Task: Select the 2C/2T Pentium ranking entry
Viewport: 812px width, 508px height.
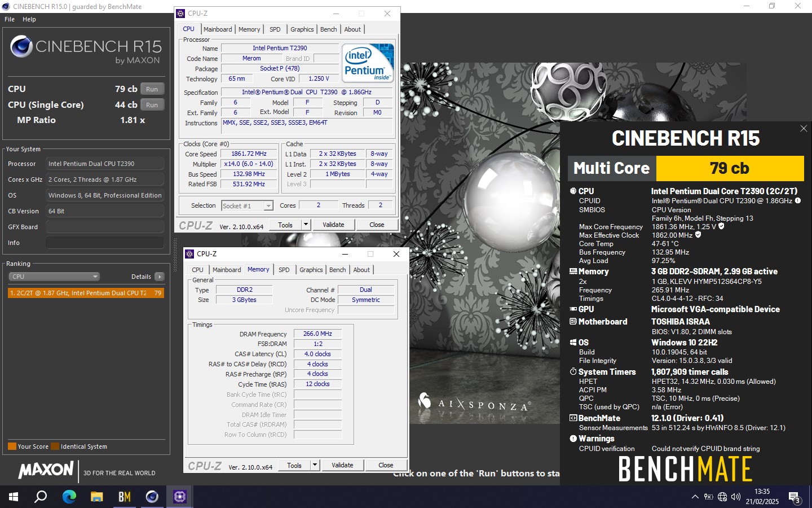Action: (x=86, y=293)
